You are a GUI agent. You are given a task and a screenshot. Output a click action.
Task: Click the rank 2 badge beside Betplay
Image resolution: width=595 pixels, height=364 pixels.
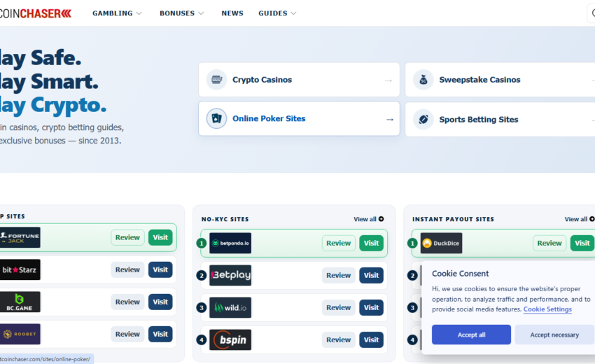click(x=202, y=276)
